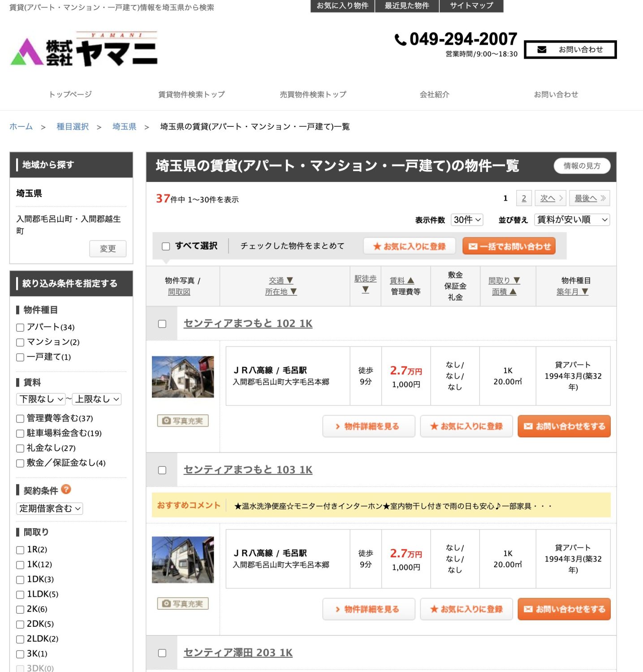Open 賃貸物件検索トップ in navigation menu
Screen dimensions: 643x672
tap(191, 94)
